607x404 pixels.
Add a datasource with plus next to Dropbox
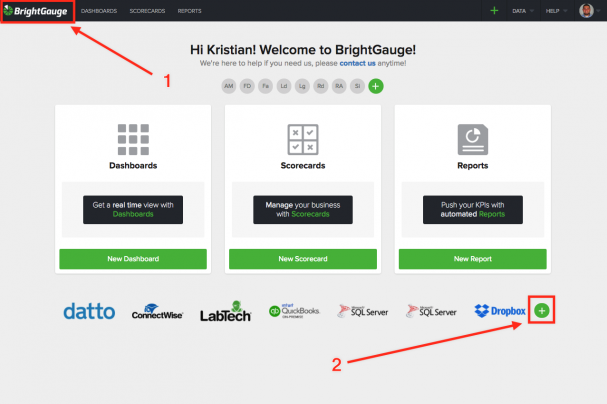542,311
